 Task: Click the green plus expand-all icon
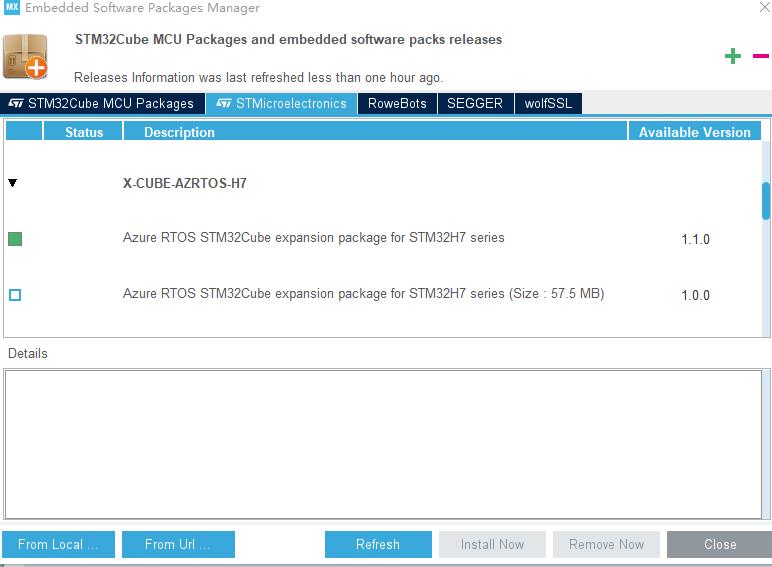733,56
